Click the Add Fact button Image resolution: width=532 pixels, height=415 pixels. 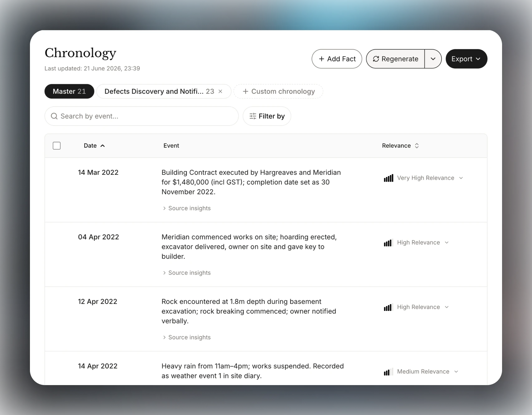337,59
